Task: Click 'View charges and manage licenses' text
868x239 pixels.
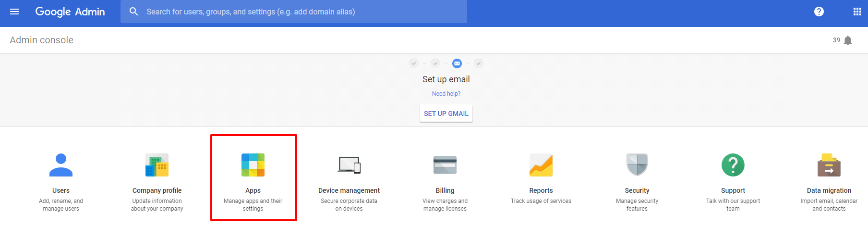Action: (x=445, y=205)
